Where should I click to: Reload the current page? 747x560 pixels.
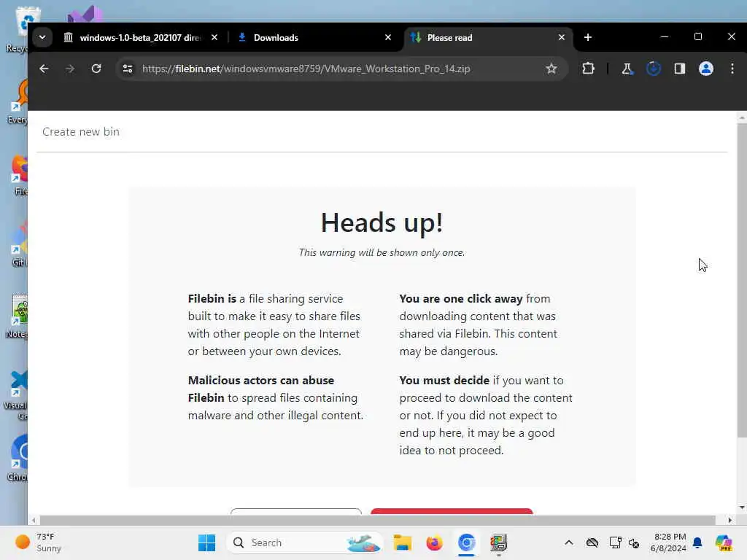pos(96,69)
